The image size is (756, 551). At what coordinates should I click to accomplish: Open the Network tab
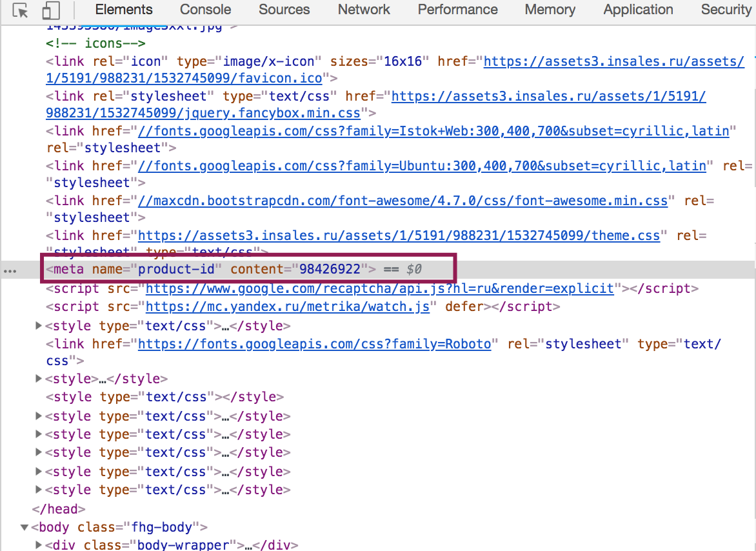[x=364, y=10]
